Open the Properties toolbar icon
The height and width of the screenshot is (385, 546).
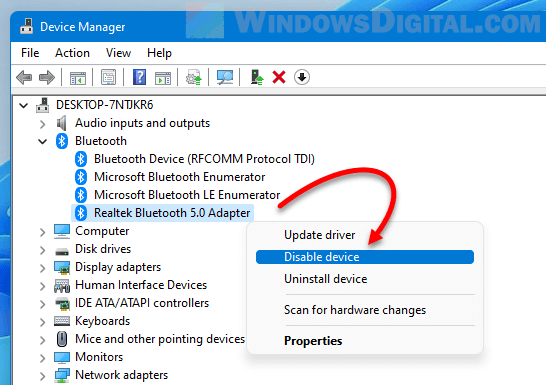click(x=109, y=77)
